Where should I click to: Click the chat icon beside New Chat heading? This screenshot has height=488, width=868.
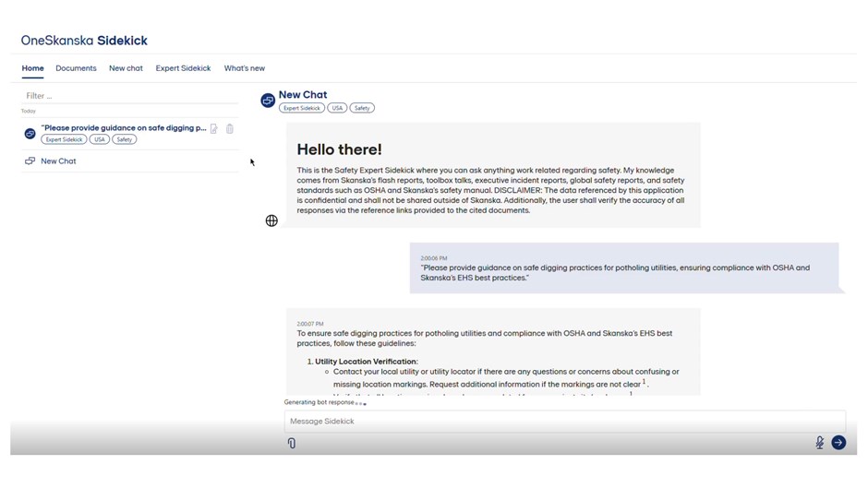[268, 101]
